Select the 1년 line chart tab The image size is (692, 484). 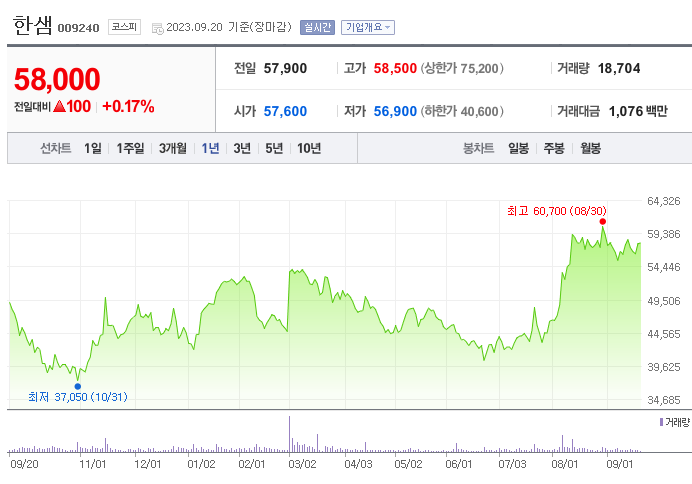(x=210, y=148)
